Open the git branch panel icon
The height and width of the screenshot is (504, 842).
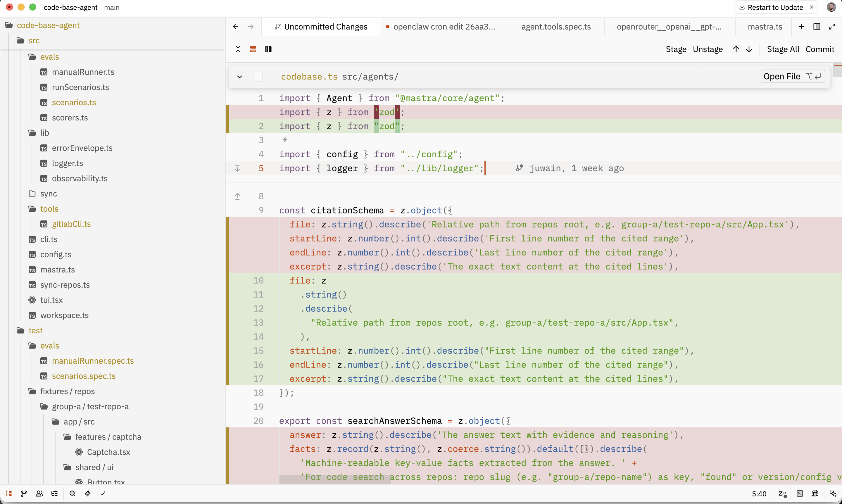pyautogui.click(x=24, y=493)
